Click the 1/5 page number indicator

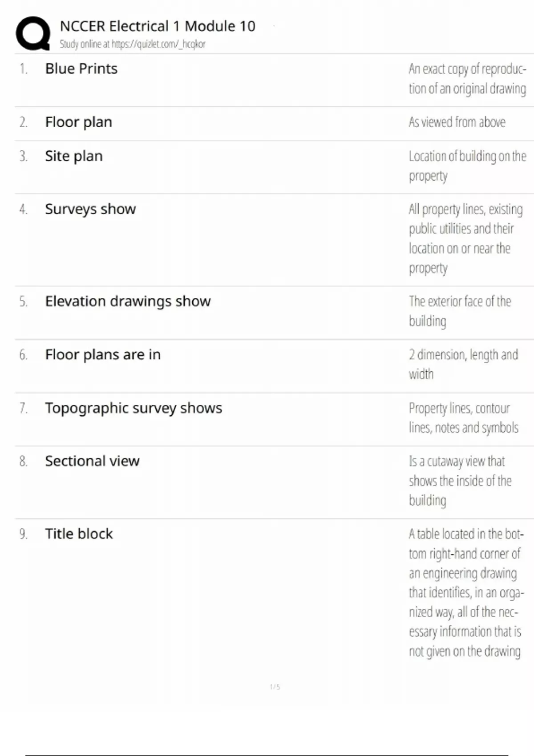coord(275,687)
